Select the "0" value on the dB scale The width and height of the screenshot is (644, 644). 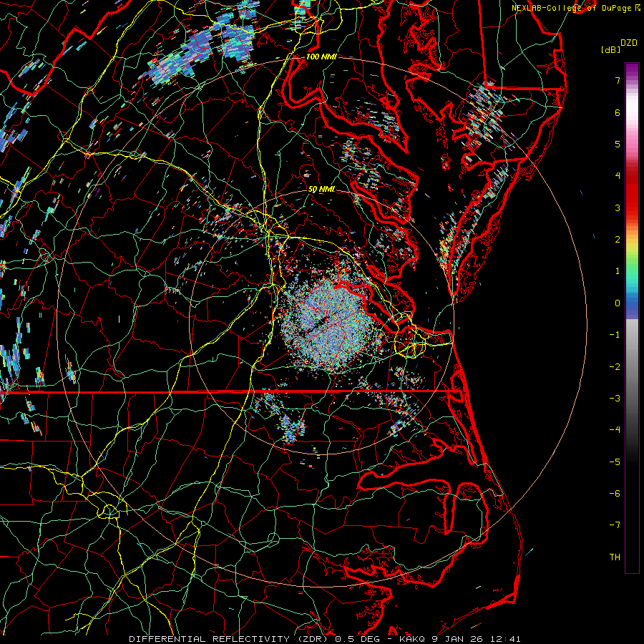pos(618,303)
